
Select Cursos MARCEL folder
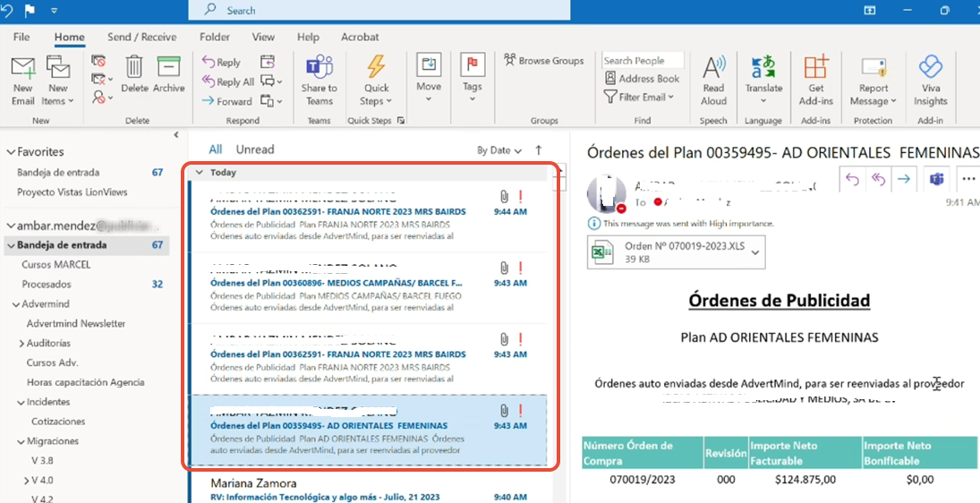(x=56, y=264)
